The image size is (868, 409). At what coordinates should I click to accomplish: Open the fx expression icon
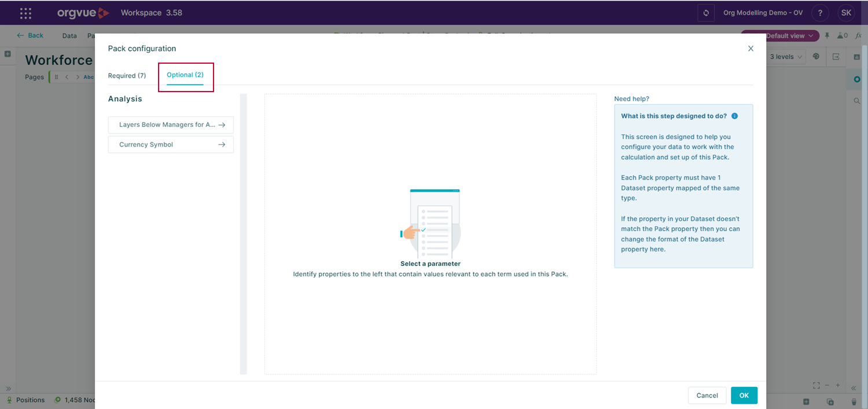click(859, 36)
